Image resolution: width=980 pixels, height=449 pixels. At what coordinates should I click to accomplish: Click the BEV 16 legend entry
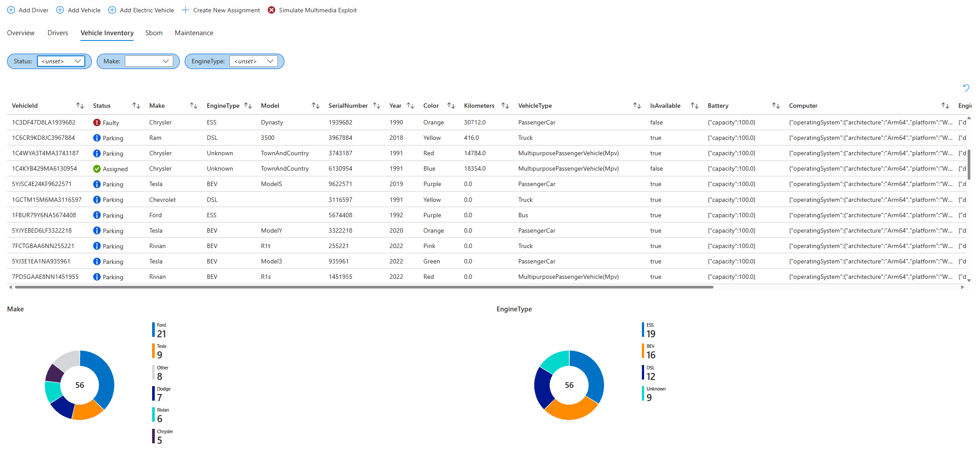(649, 351)
